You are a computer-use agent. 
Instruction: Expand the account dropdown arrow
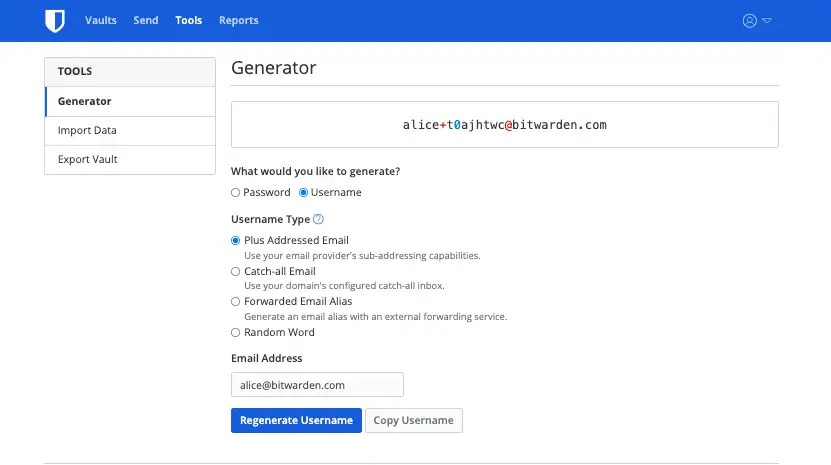pos(767,21)
